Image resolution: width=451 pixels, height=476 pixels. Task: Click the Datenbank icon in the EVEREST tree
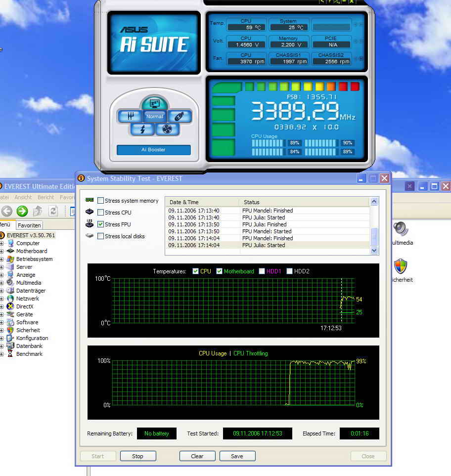pos(10,346)
